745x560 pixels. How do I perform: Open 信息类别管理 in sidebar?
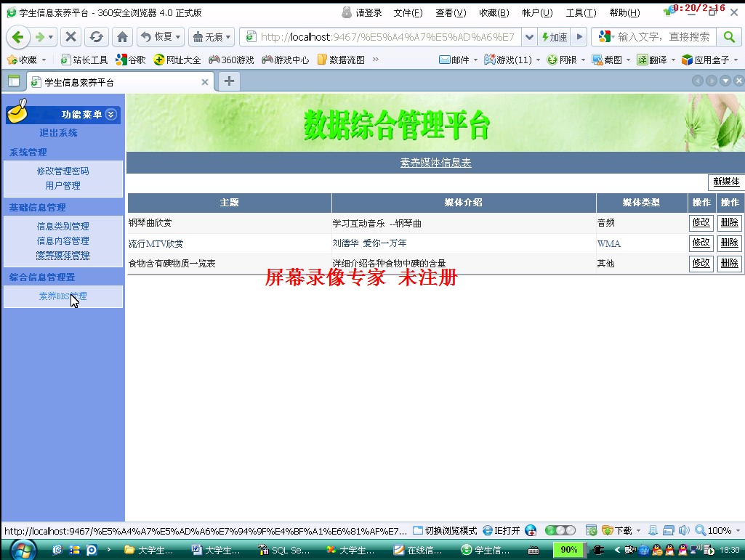click(x=63, y=227)
